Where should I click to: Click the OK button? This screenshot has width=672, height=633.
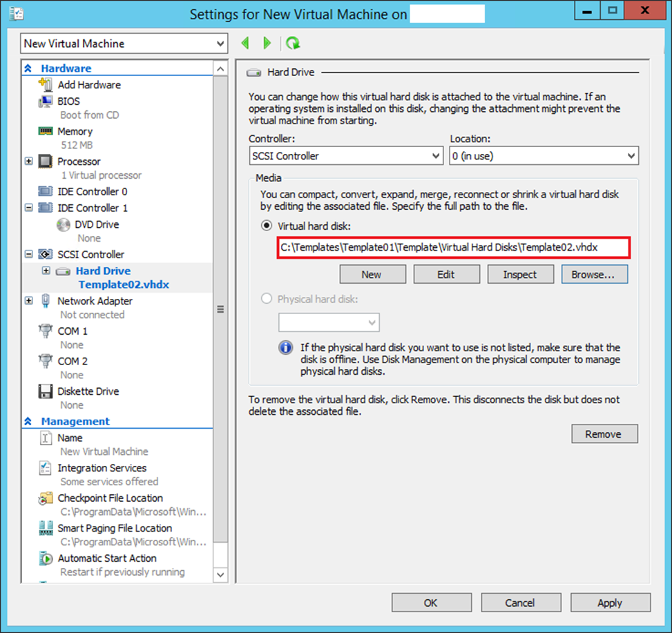[x=431, y=603]
